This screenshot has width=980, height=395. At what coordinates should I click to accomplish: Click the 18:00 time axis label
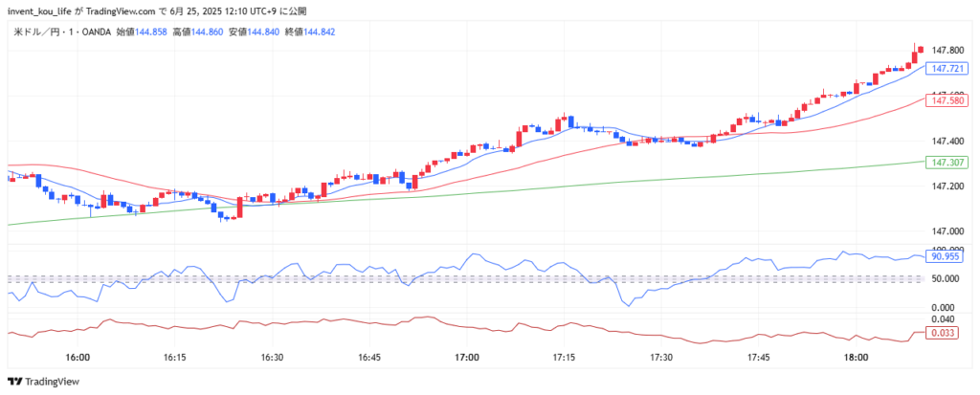(x=856, y=358)
